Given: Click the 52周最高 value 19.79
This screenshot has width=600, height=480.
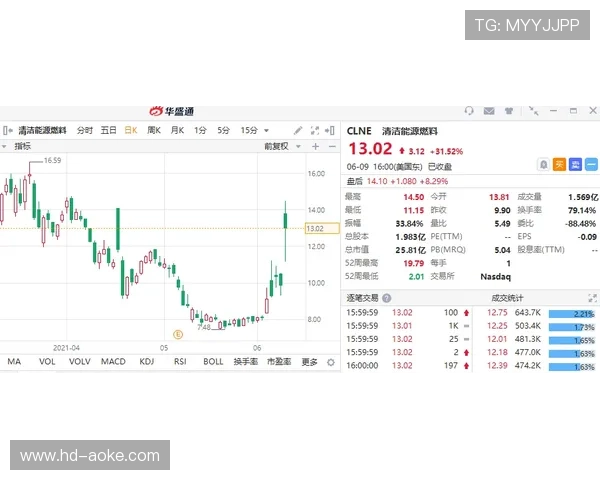Looking at the screenshot, I should point(414,263).
